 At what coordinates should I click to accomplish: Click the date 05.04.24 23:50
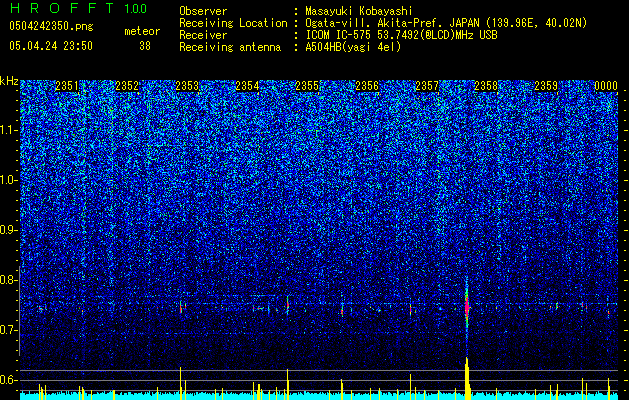pyautogui.click(x=51, y=46)
